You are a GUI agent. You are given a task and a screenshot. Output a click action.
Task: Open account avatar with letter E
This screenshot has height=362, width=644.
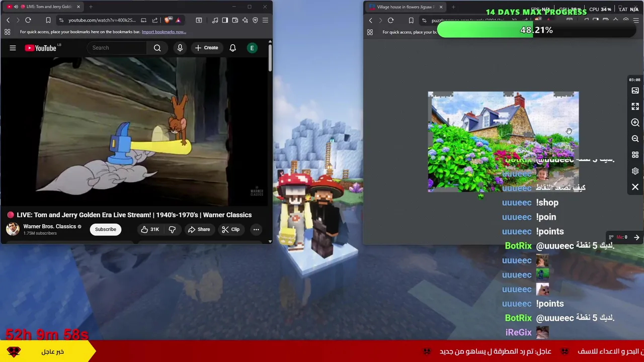point(252,48)
